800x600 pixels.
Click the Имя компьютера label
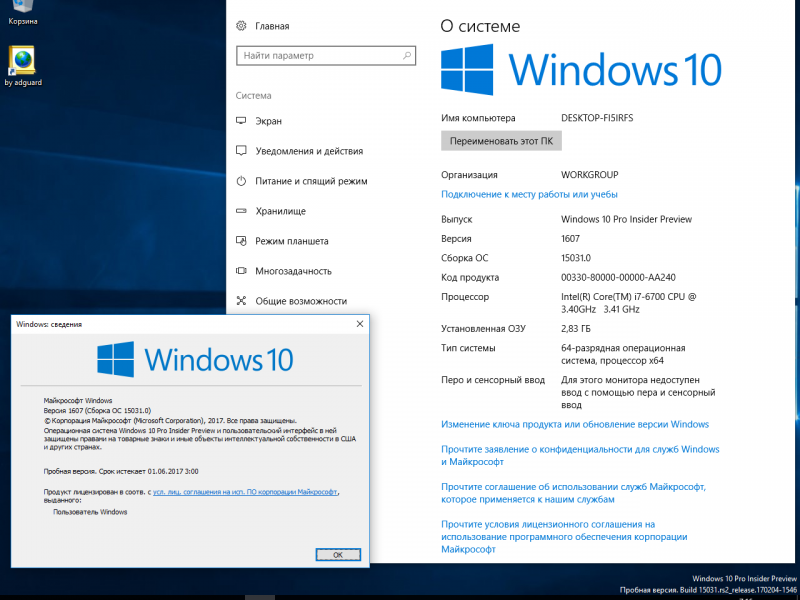pos(478,118)
